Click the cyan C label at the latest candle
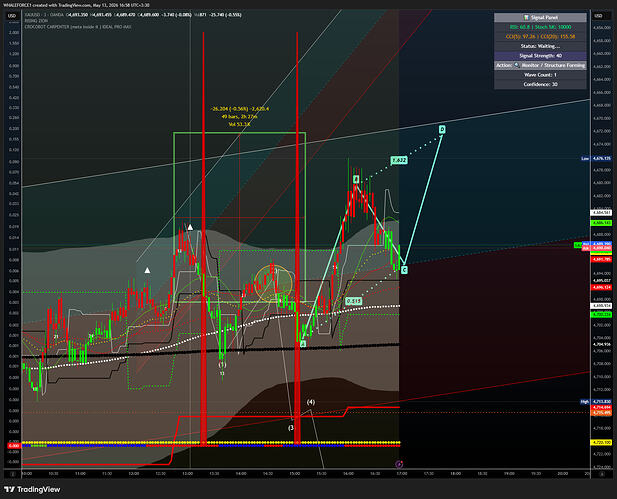617x499 pixels. tap(404, 270)
